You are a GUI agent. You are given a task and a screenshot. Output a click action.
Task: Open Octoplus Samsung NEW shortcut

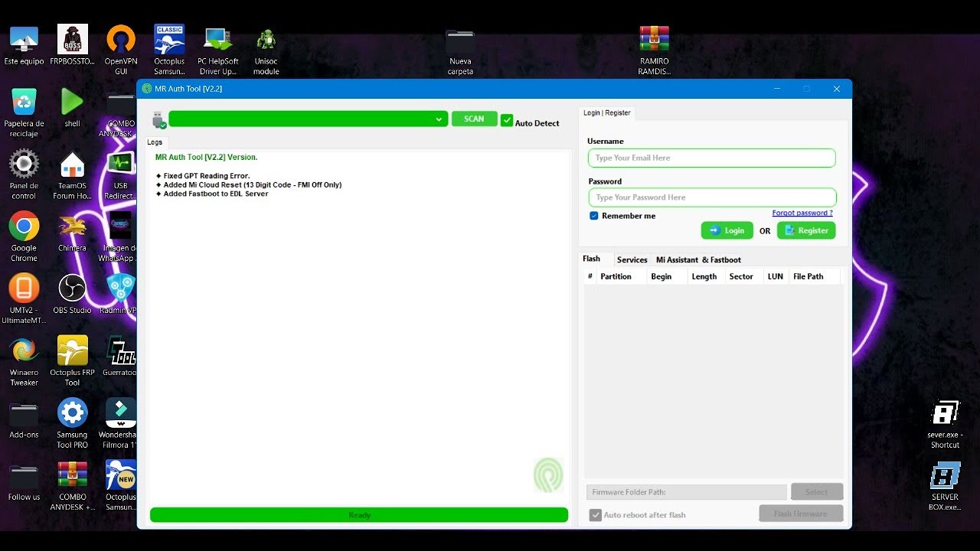pyautogui.click(x=121, y=485)
